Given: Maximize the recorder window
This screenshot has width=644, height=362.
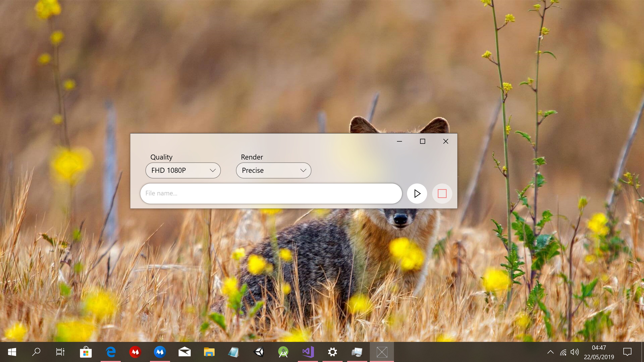Looking at the screenshot, I should pos(422,141).
